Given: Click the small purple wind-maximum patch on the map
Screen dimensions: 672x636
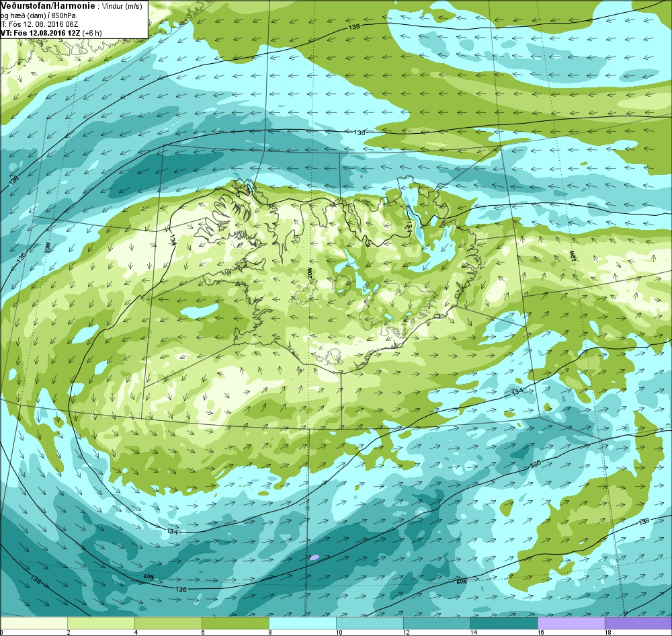Looking at the screenshot, I should (314, 557).
